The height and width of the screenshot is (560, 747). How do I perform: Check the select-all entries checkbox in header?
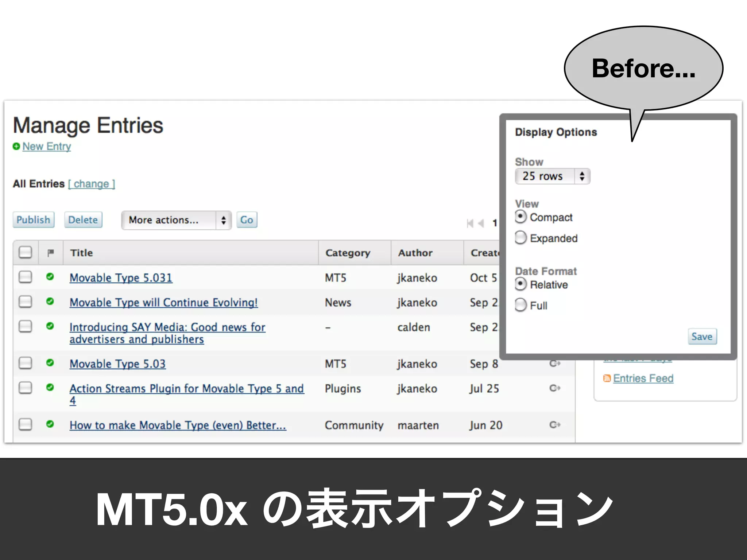pos(25,252)
